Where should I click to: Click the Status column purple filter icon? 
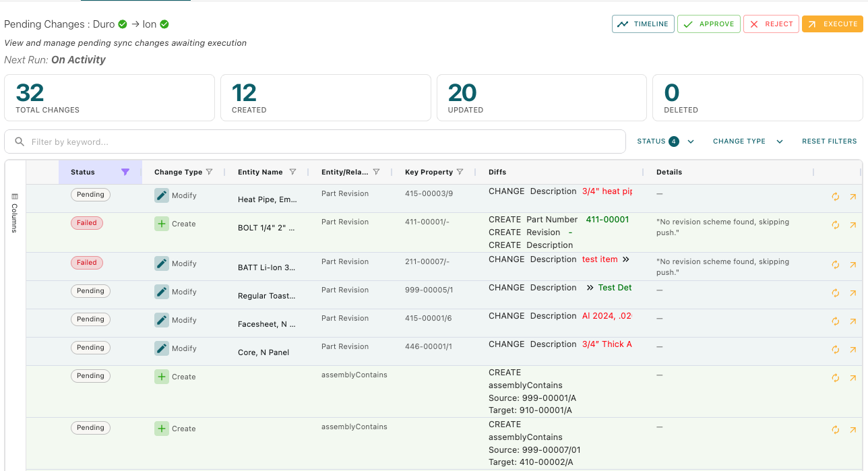125,172
